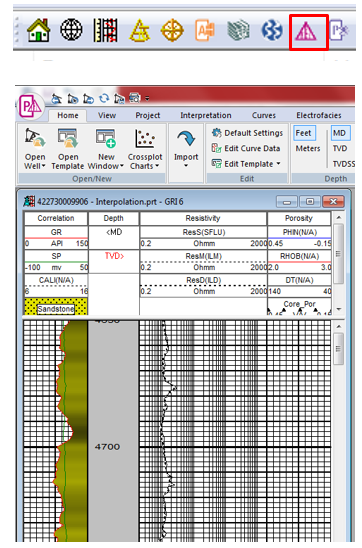
Task: Open the Edit Template dropdown arrow
Action: point(278,164)
